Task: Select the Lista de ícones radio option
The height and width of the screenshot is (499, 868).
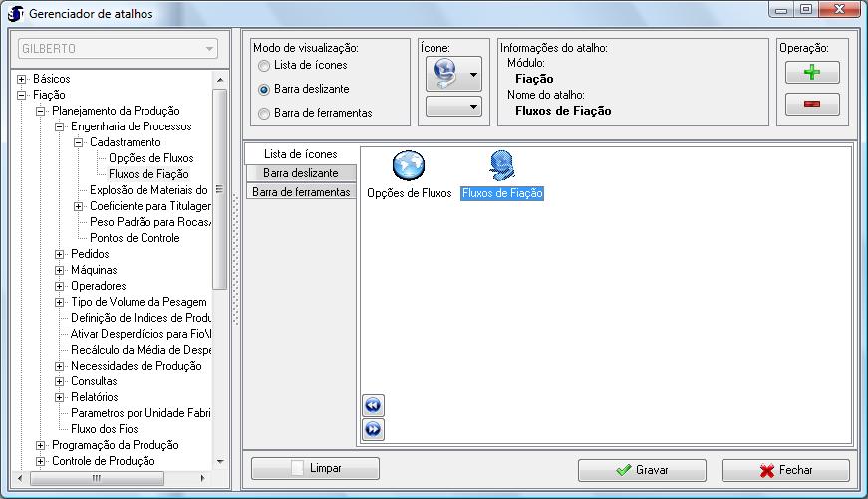Action: [x=264, y=66]
